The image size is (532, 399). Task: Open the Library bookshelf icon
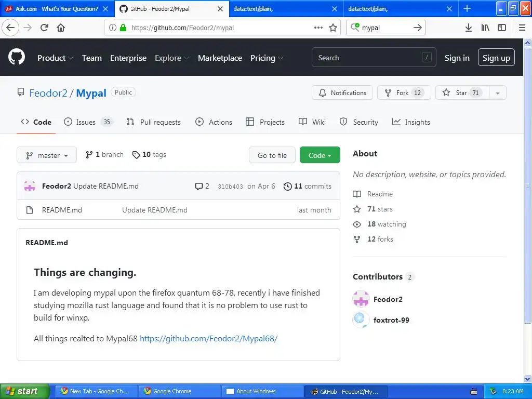click(x=485, y=28)
